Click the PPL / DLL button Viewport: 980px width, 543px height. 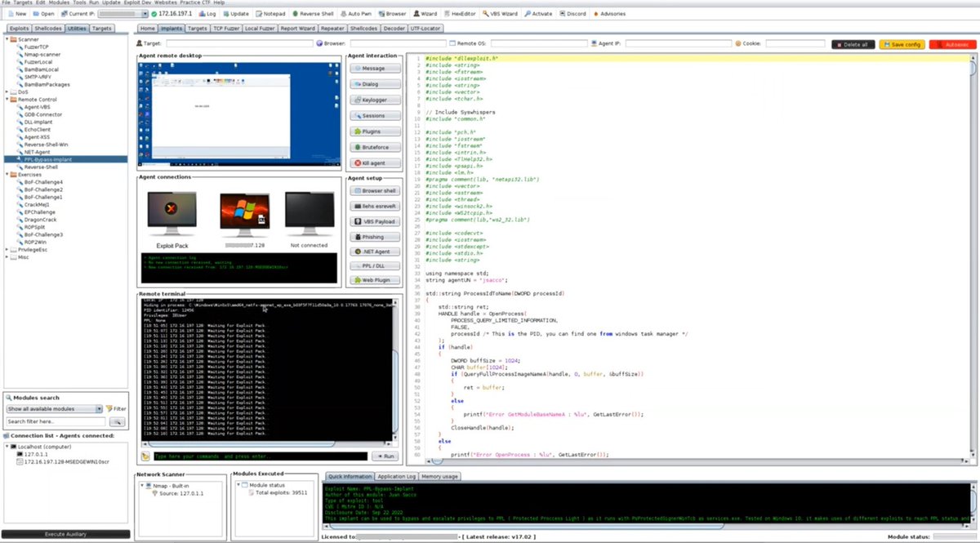coord(373,265)
